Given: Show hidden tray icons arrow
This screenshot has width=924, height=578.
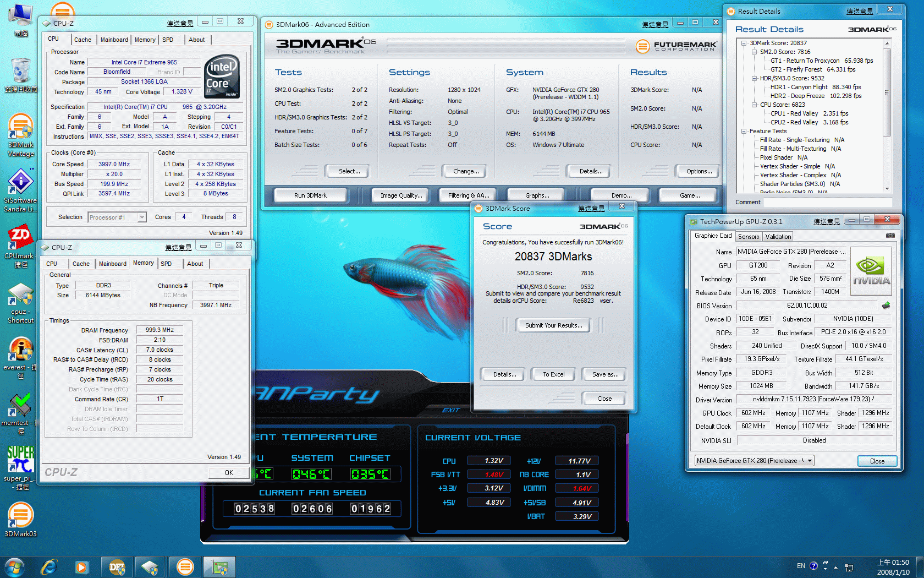Looking at the screenshot, I should (x=835, y=567).
